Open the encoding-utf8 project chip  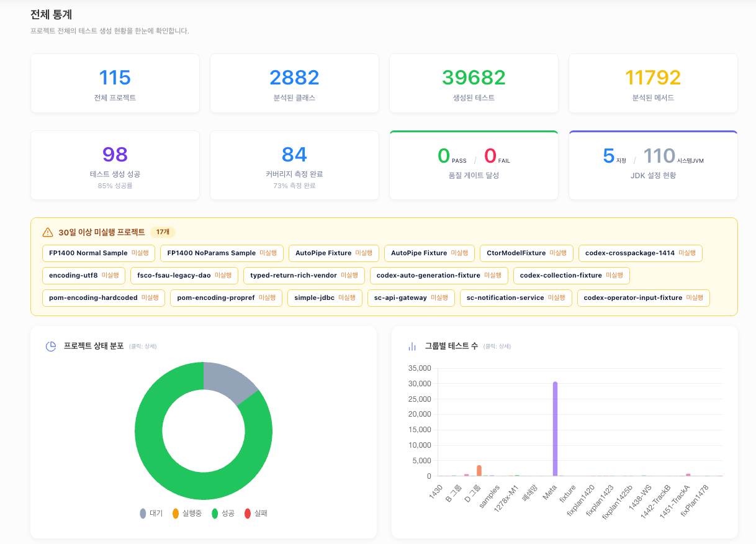click(x=84, y=276)
